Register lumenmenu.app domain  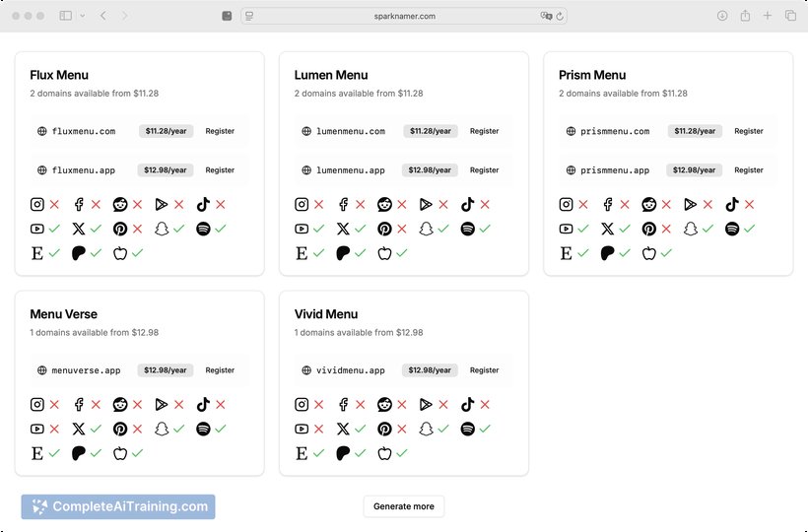coord(485,170)
